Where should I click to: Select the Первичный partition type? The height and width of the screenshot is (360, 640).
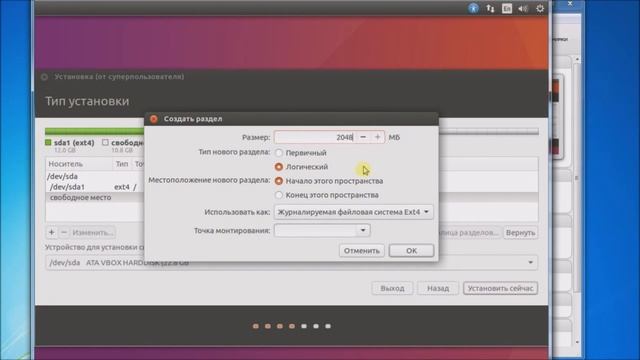pos(302,153)
